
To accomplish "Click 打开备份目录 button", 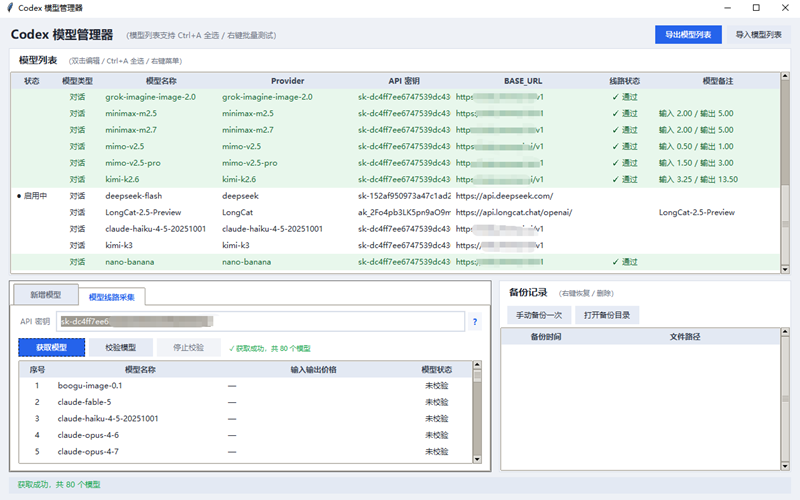I will click(607, 315).
